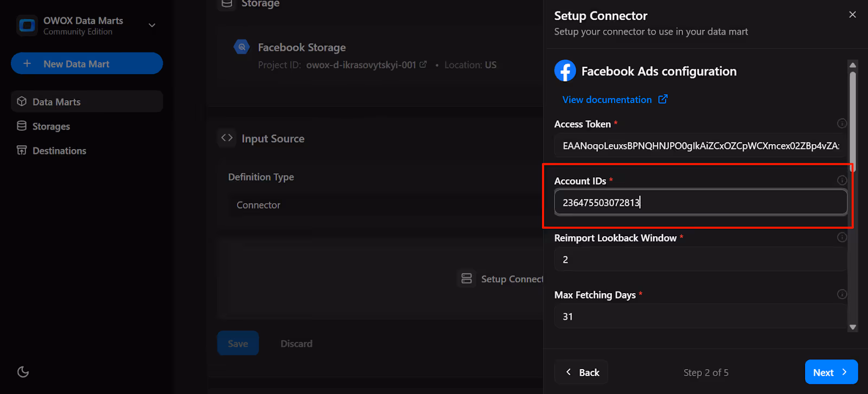Proceed with the Next button
This screenshot has width=868, height=394.
[x=831, y=372]
